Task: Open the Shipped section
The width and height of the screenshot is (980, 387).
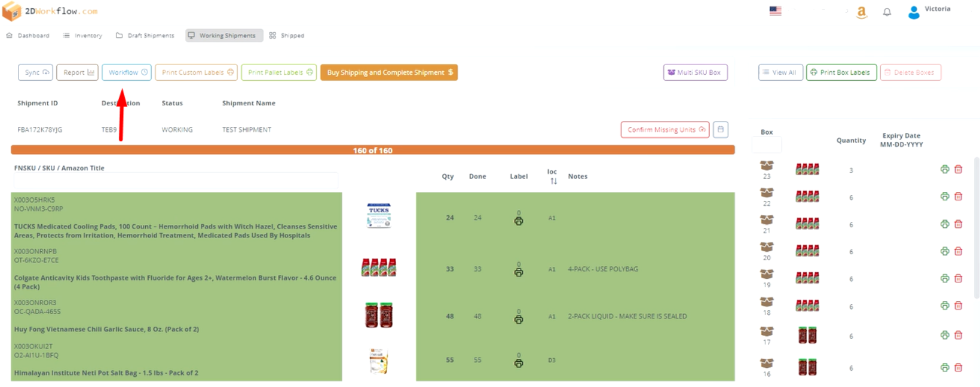Action: pyautogui.click(x=287, y=35)
